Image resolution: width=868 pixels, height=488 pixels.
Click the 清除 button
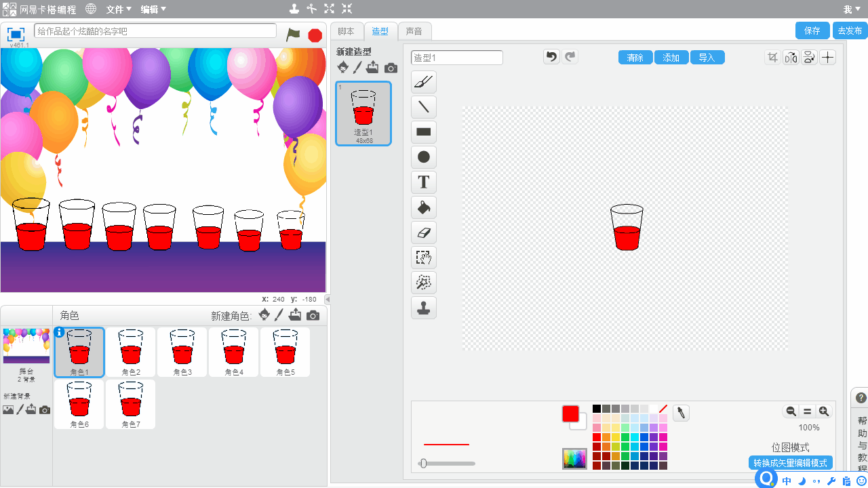pyautogui.click(x=635, y=58)
